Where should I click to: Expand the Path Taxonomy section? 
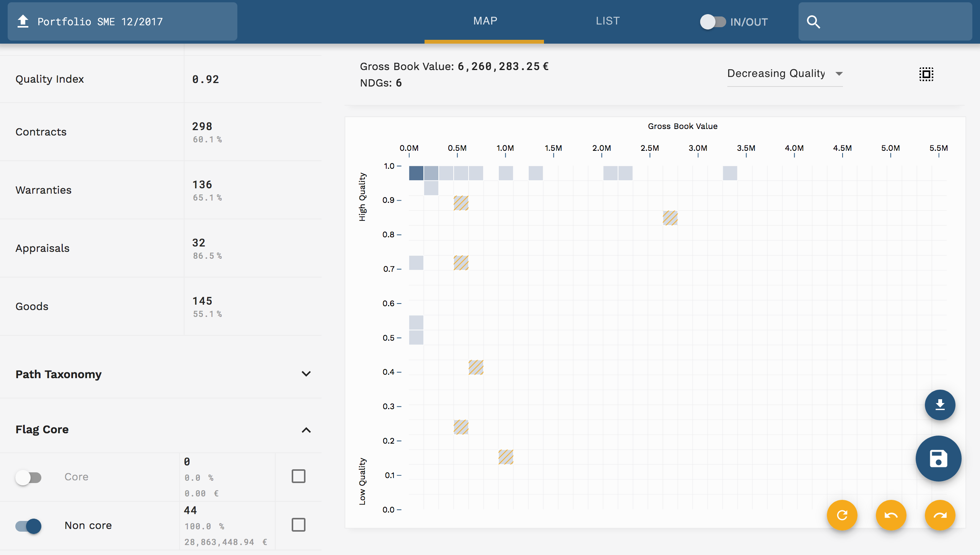coord(306,373)
